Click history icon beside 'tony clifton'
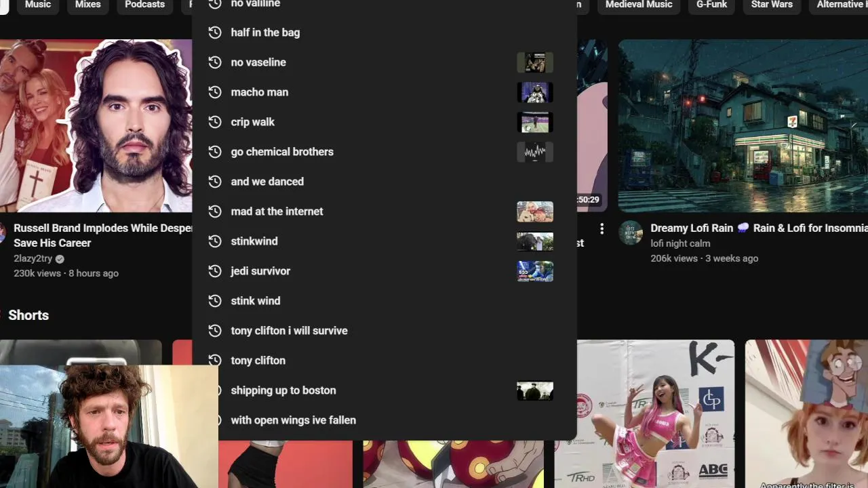The height and width of the screenshot is (488, 868). pyautogui.click(x=215, y=361)
